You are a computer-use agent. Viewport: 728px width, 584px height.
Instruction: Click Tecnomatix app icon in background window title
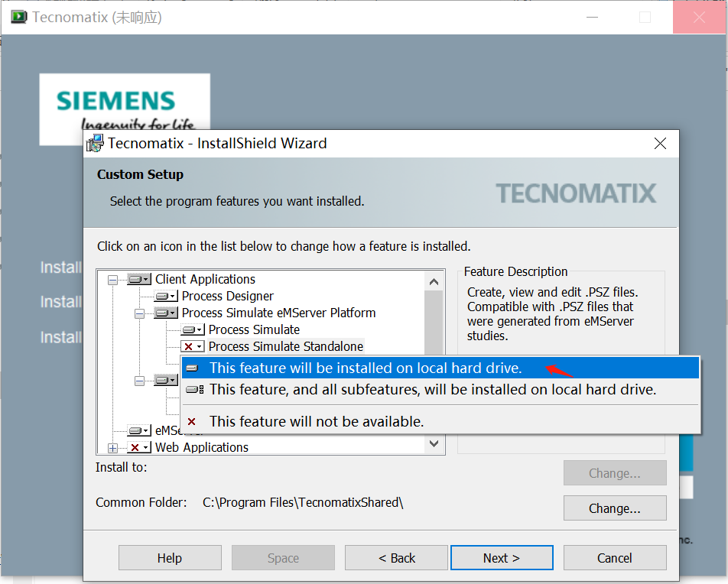(18, 18)
